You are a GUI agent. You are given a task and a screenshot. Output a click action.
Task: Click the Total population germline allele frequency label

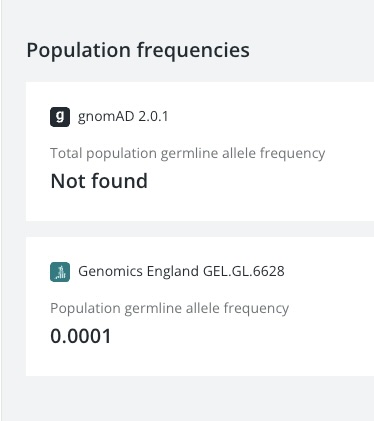tap(188, 153)
